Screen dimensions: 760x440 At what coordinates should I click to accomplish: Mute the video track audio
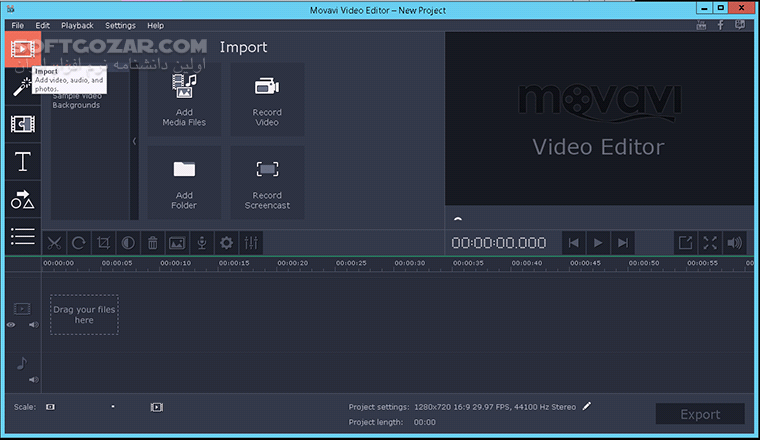pos(33,325)
